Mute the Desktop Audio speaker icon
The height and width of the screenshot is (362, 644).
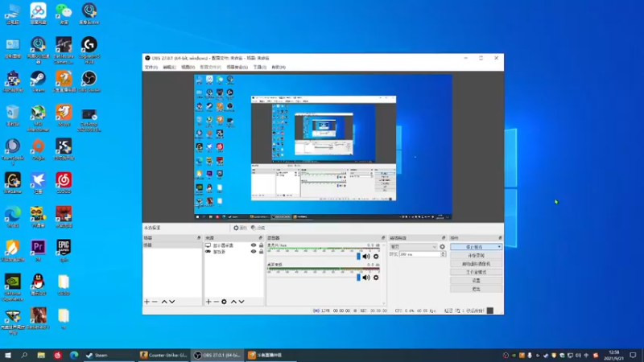point(366,278)
